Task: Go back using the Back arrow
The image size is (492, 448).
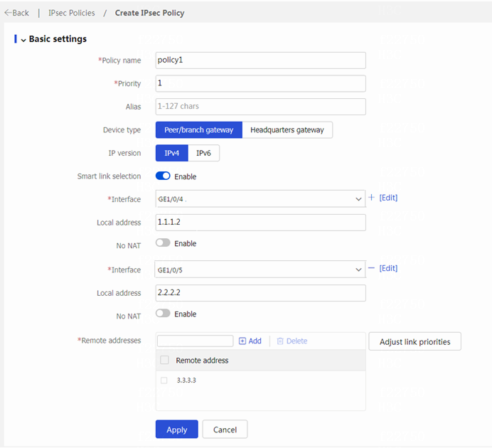Action: tap(16, 13)
